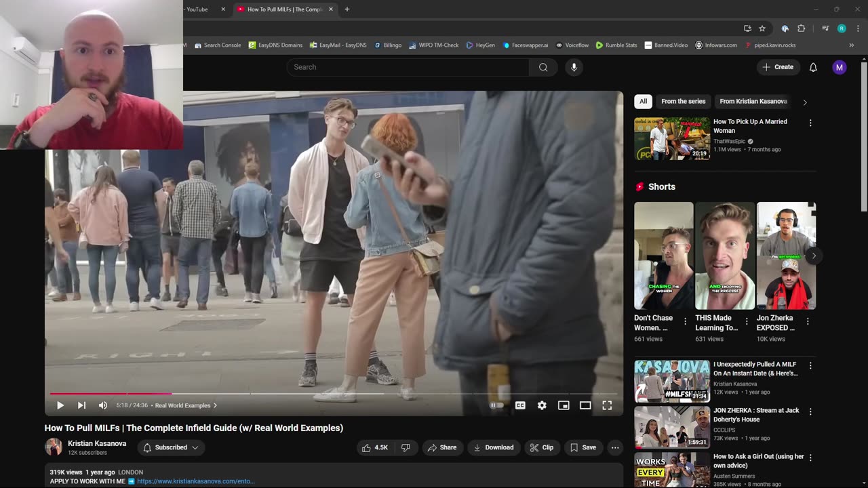The image size is (868, 488).
Task: Open options for How To Pick Up A Married Woman
Action: (x=810, y=123)
